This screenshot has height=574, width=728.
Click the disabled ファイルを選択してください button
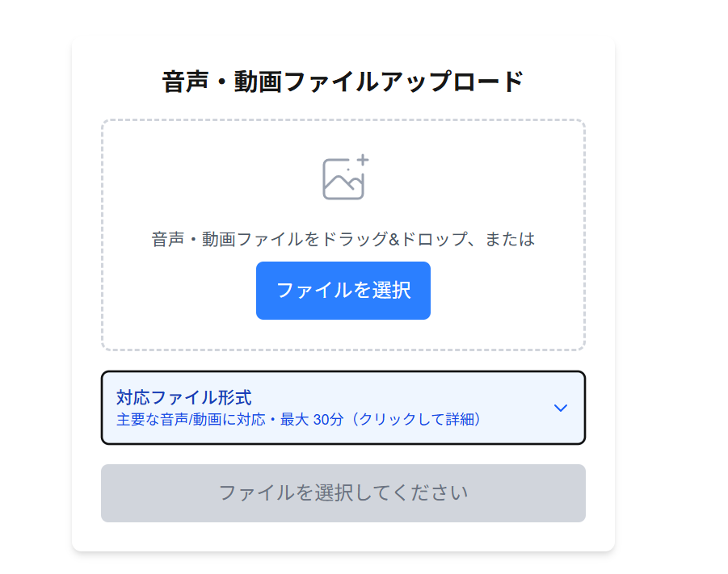coord(343,492)
